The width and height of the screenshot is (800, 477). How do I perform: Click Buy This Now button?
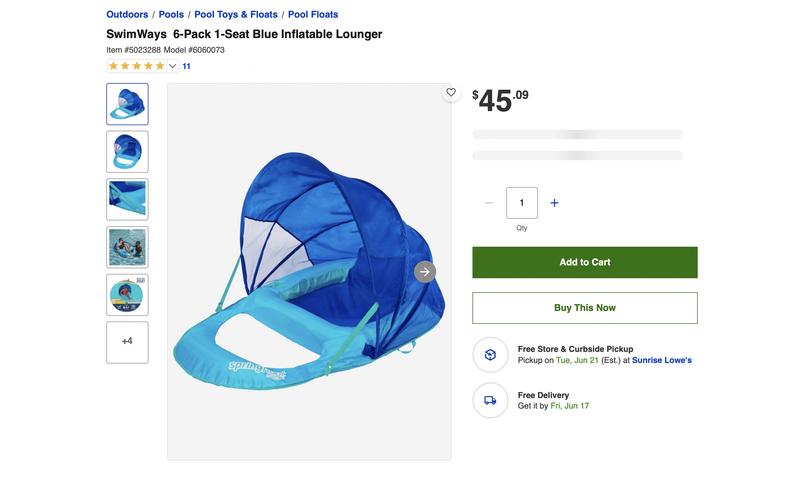tap(585, 308)
